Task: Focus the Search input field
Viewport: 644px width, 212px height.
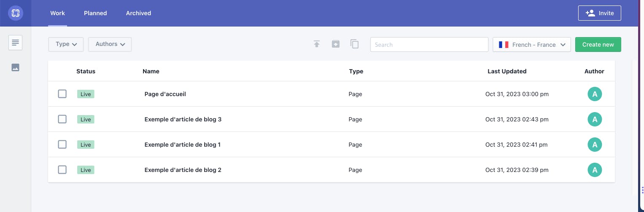Action: [x=429, y=45]
